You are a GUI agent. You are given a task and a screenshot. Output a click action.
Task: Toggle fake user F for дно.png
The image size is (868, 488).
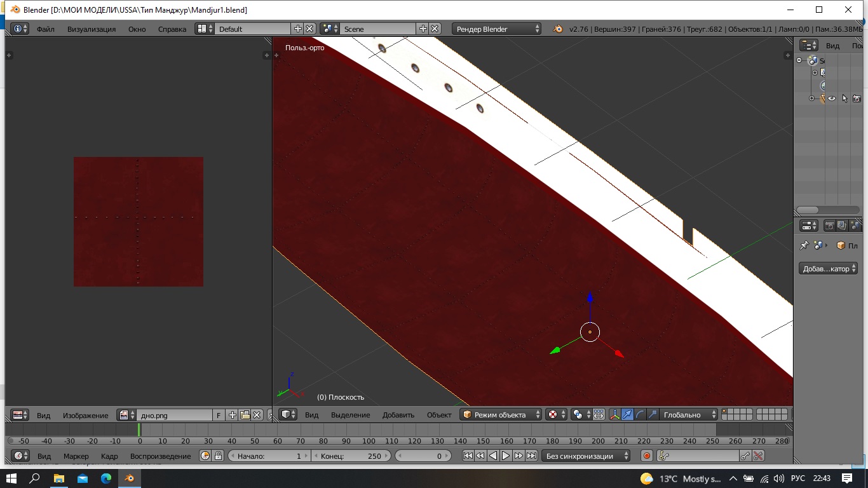click(219, 415)
